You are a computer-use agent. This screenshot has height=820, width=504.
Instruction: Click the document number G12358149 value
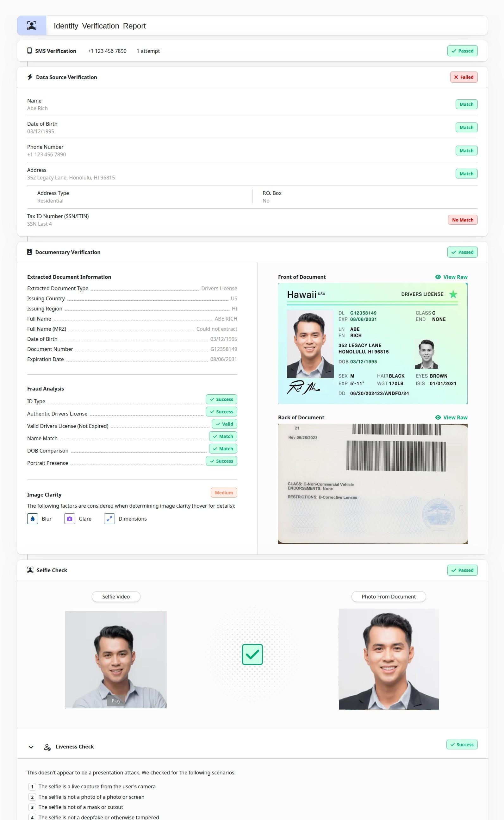pyautogui.click(x=224, y=349)
